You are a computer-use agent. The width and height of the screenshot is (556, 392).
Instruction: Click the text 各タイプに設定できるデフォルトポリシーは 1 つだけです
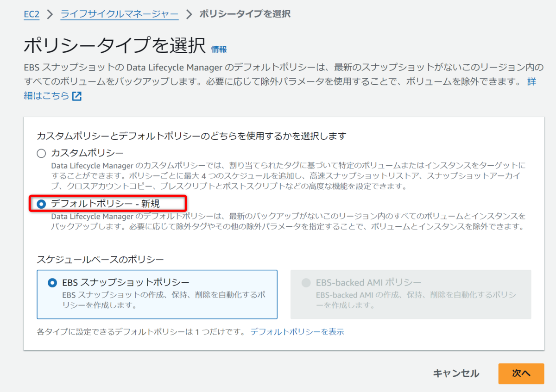tap(141, 332)
